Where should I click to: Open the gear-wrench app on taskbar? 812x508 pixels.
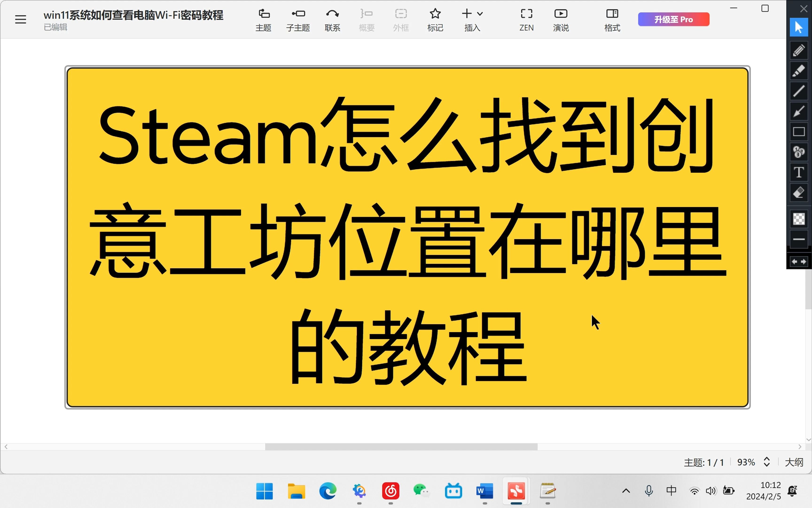click(359, 491)
